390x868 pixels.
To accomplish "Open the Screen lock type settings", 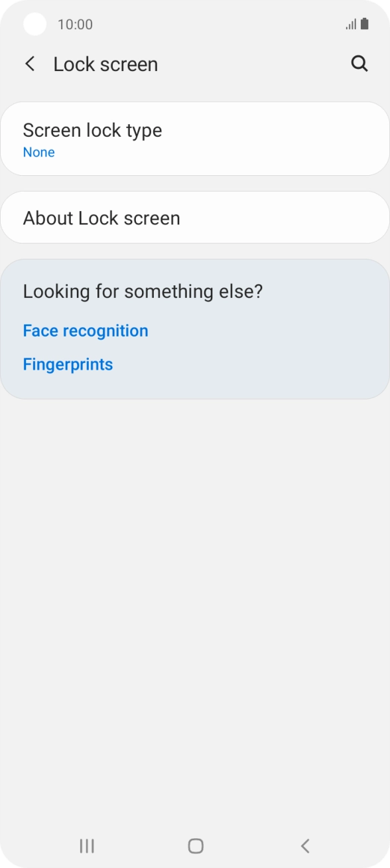I will click(x=195, y=138).
